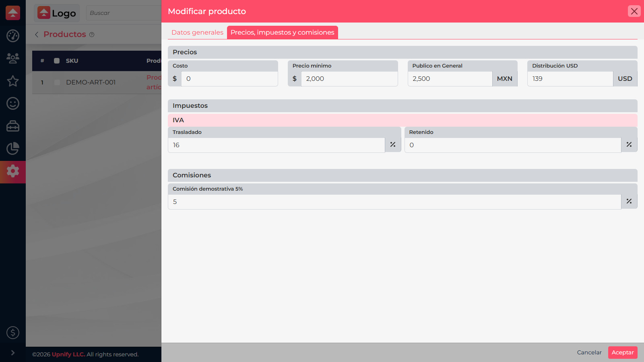Open the briefcase icon in sidebar

[x=13, y=126]
